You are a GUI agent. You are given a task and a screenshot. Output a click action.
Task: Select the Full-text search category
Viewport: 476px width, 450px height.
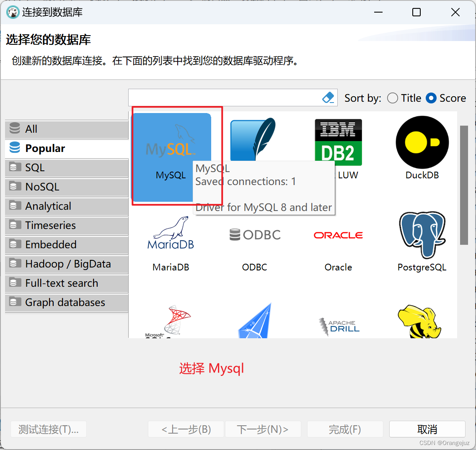pos(67,283)
